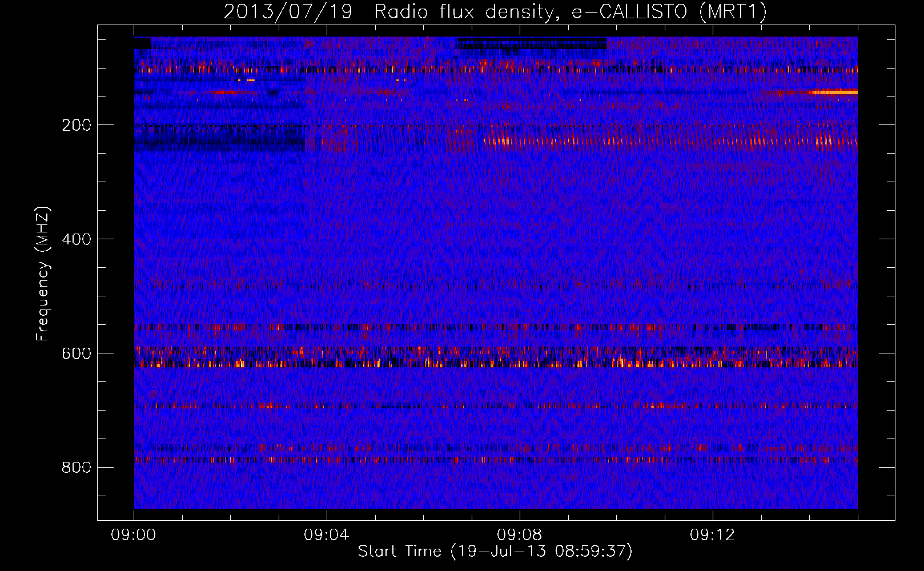Screen dimensions: 924x571
Task: Click the 09:08 time tick label
Action: [520, 535]
